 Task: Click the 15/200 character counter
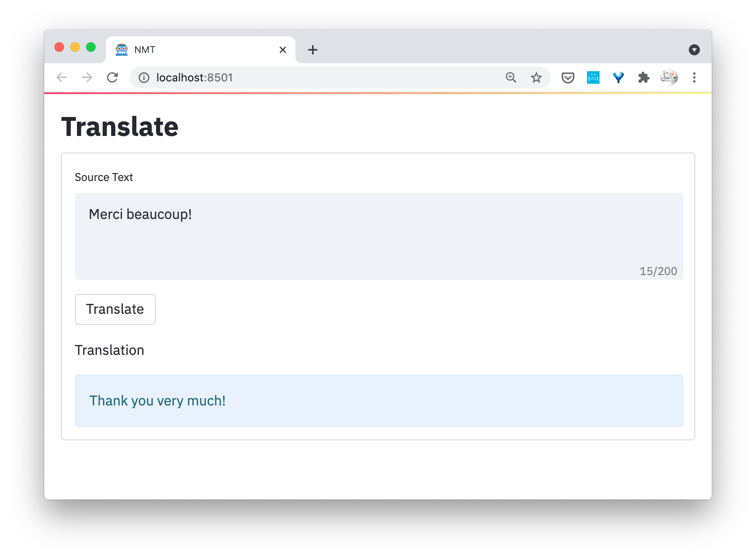click(x=658, y=271)
